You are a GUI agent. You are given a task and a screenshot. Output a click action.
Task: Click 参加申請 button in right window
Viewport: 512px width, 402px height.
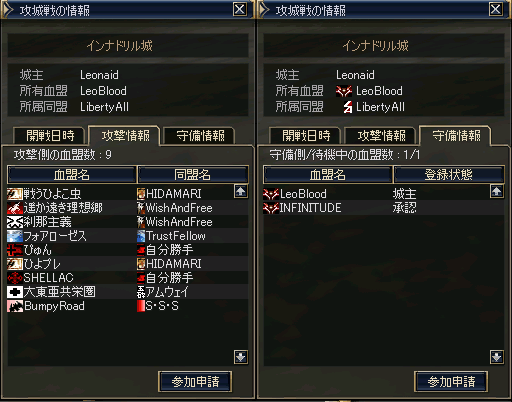[x=451, y=381]
